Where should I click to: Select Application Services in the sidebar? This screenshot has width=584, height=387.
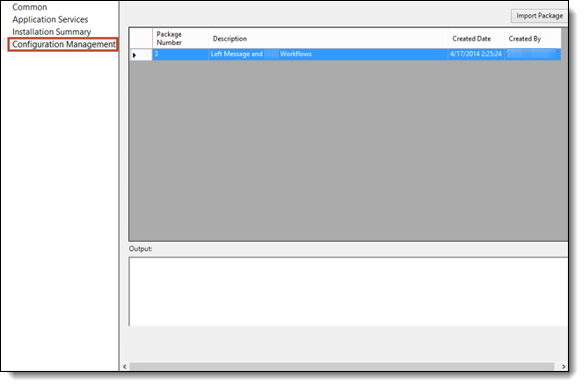coord(50,19)
